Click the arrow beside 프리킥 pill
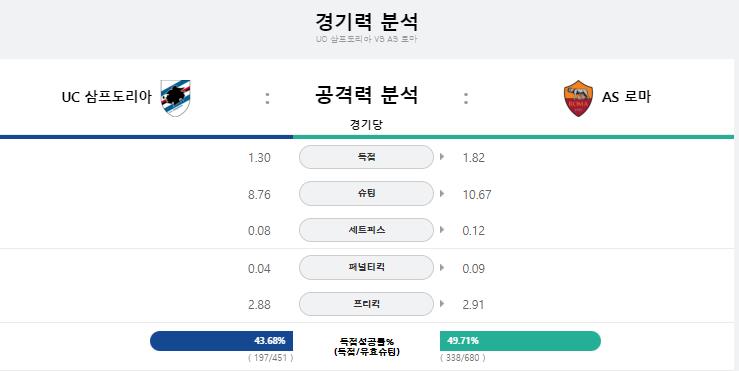 pyautogui.click(x=442, y=304)
